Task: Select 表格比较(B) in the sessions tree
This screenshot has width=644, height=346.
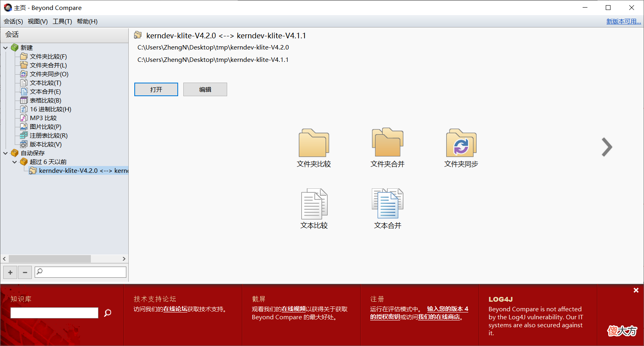Action: coord(45,101)
